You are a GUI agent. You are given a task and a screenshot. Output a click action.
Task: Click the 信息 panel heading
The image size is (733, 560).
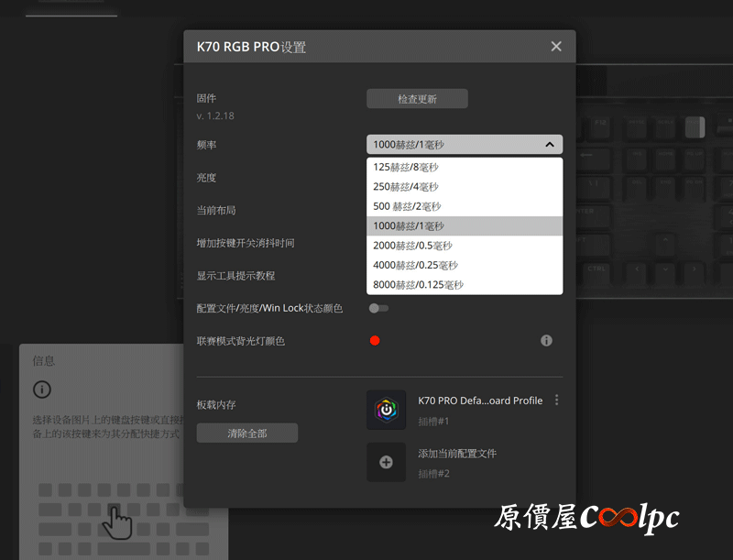click(43, 361)
